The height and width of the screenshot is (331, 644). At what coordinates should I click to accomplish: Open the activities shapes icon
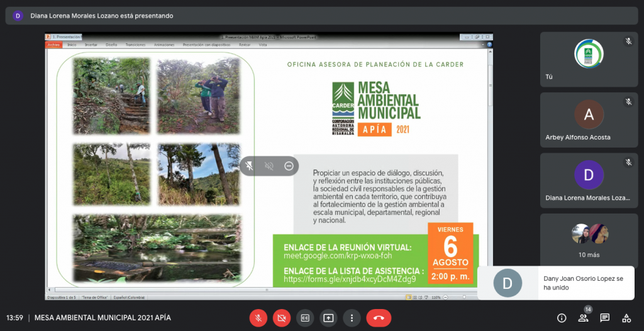point(626,318)
